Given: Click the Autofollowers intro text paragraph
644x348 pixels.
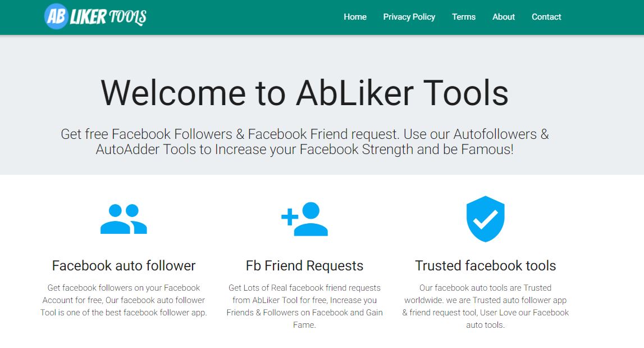Looking at the screenshot, I should tap(304, 142).
